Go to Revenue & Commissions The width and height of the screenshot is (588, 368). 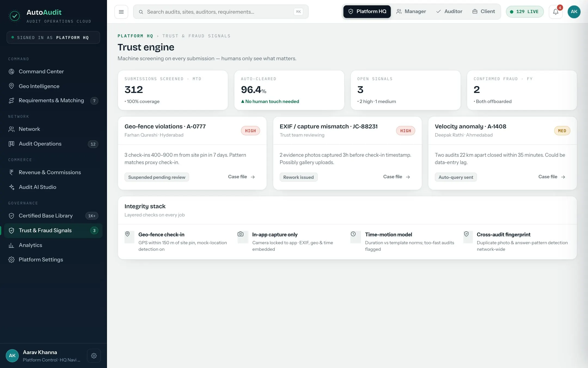click(53, 172)
